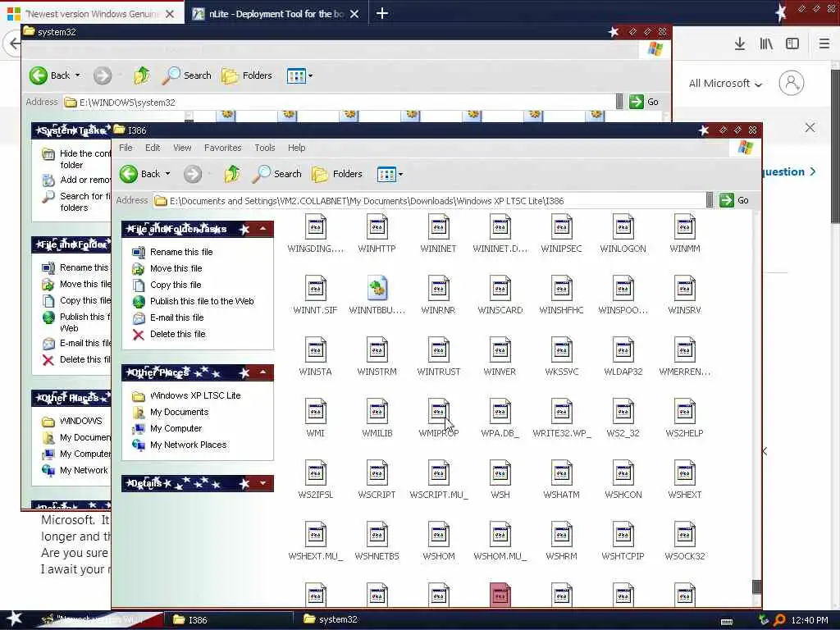Click the Up folder icon in the I386 window
840x630 pixels.
coord(232,174)
